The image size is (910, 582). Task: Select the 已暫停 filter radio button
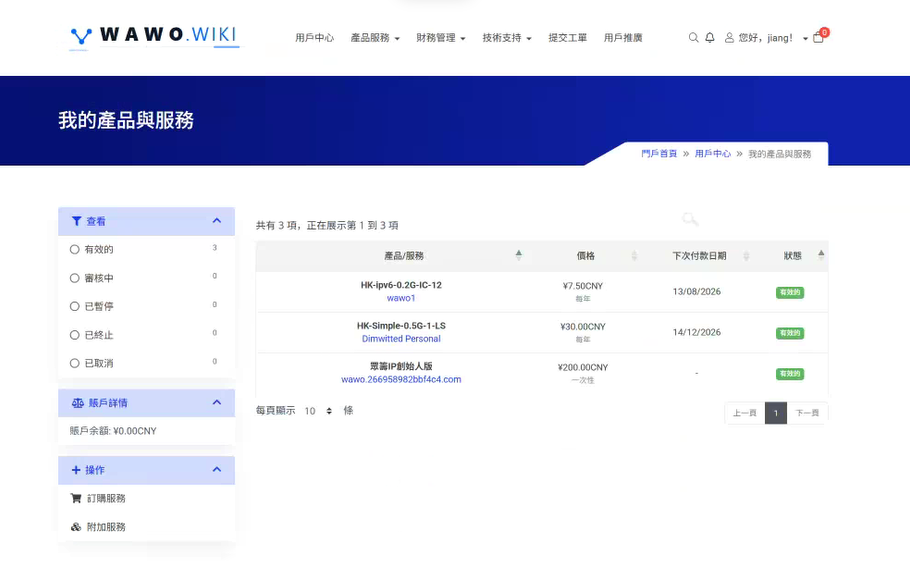tap(75, 306)
